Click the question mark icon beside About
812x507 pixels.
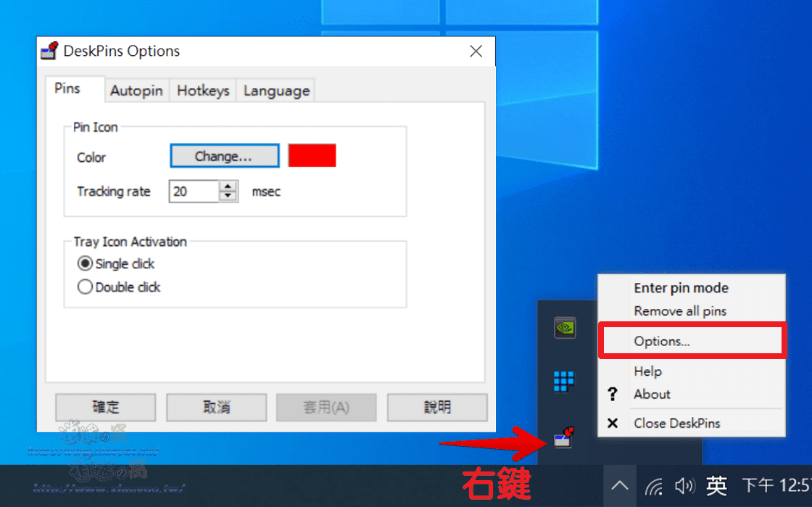614,394
